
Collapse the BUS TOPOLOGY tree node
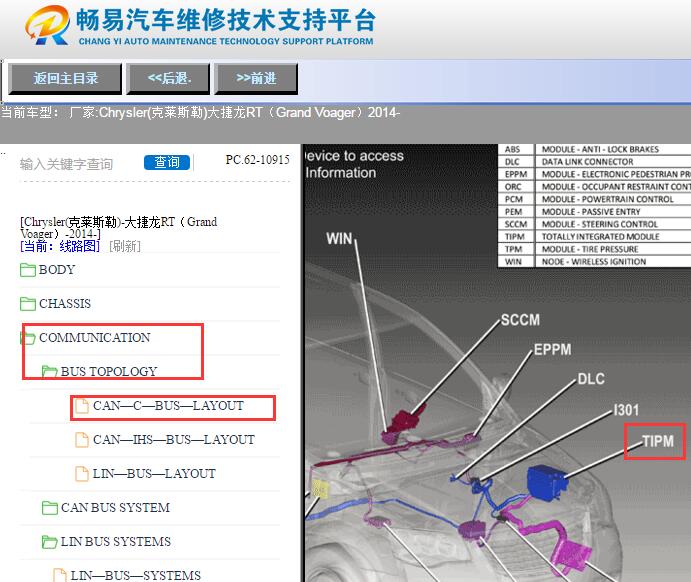(x=109, y=372)
